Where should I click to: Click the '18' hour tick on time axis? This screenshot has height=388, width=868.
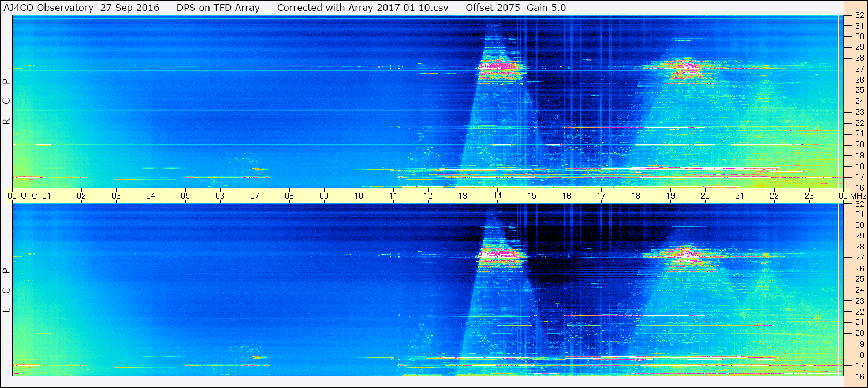(x=636, y=196)
